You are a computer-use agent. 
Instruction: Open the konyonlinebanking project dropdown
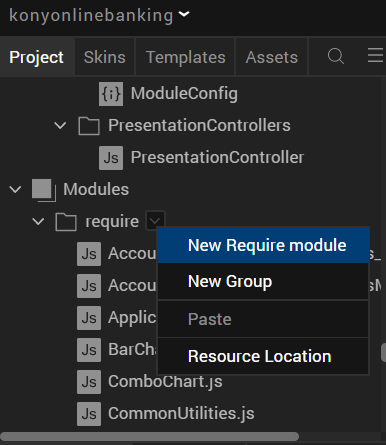[x=184, y=14]
